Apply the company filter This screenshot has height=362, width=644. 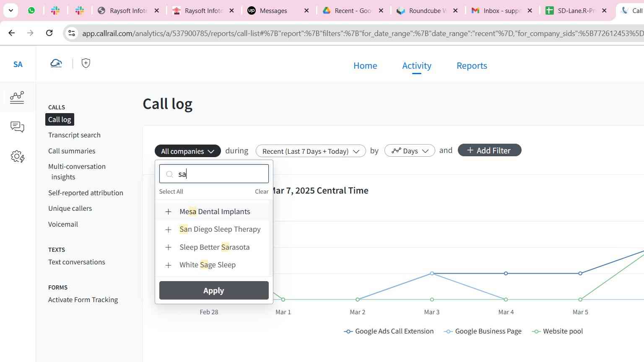point(214,290)
